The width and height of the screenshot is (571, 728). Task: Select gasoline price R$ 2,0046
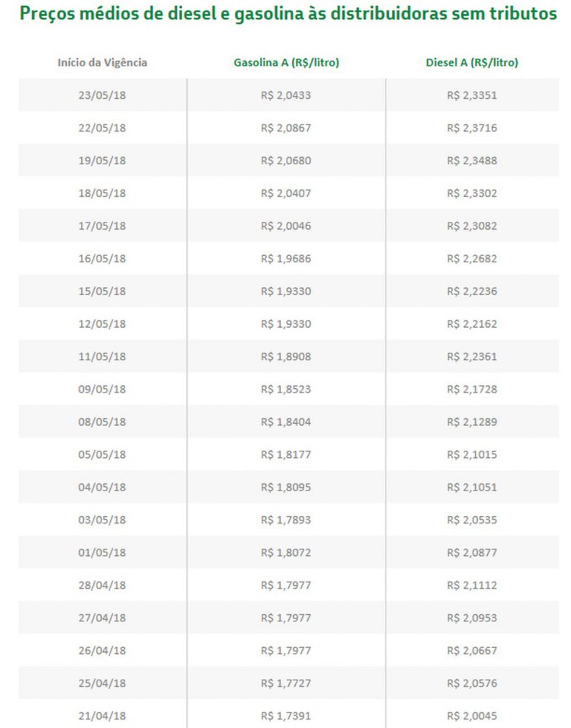[x=286, y=226]
